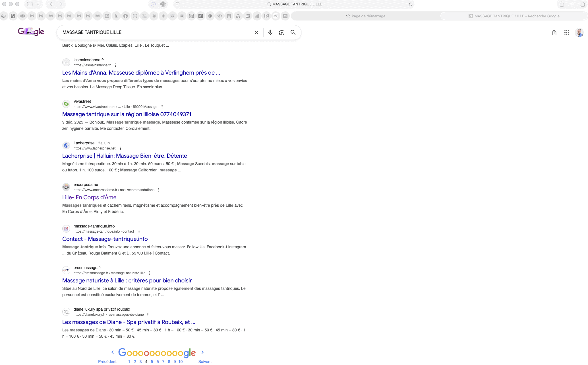Go to results page 5
Viewport: 588px width, 365px height.
point(152,362)
